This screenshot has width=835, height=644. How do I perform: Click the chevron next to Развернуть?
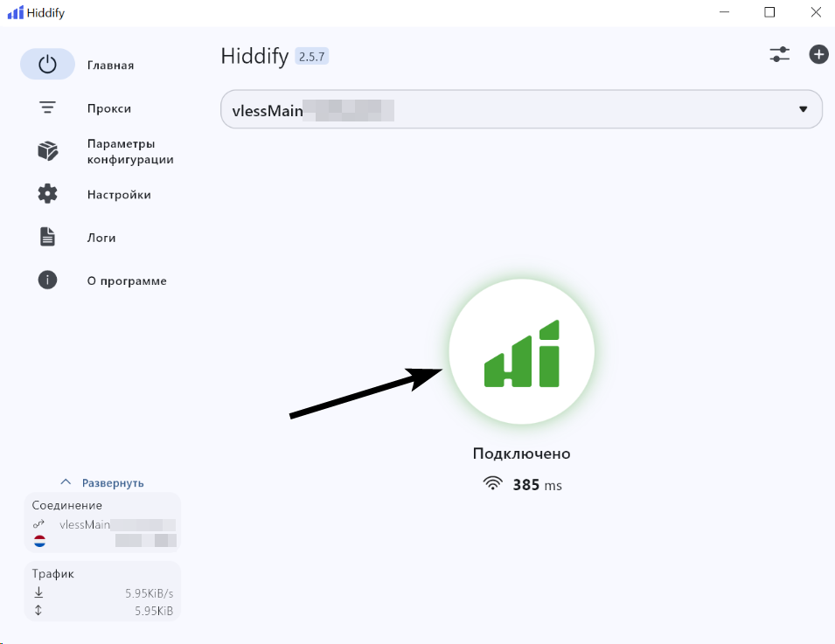pos(66,482)
